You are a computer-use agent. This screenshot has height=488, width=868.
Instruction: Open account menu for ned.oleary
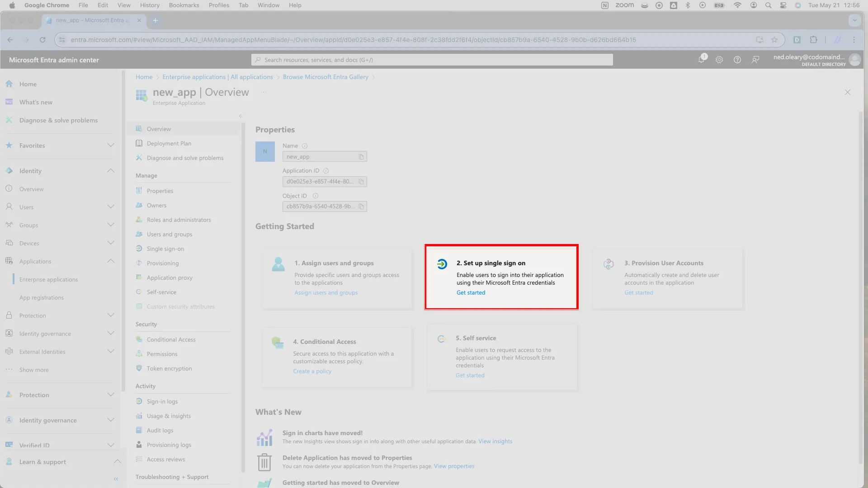point(816,60)
